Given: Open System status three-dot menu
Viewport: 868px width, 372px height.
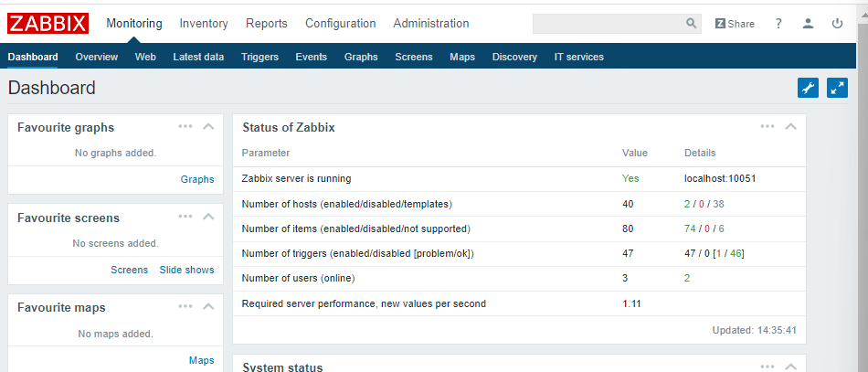Looking at the screenshot, I should click(x=767, y=367).
